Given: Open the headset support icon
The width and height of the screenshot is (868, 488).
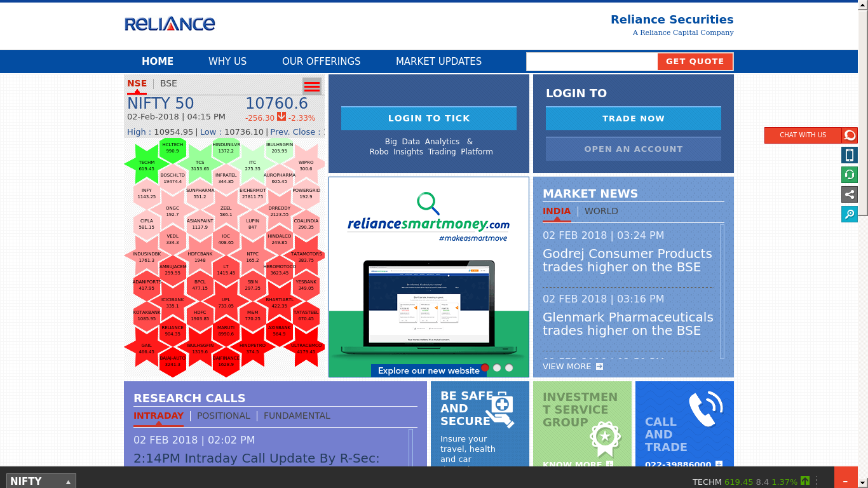Looking at the screenshot, I should tap(850, 175).
